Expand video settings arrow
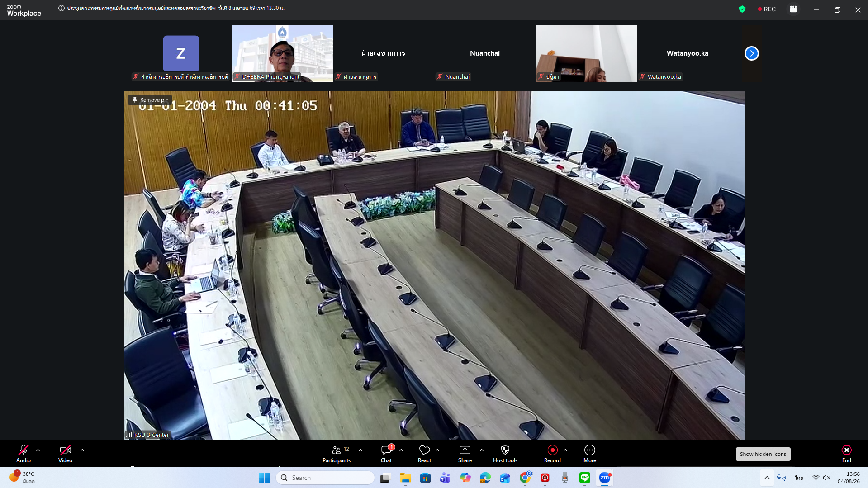 click(82, 450)
